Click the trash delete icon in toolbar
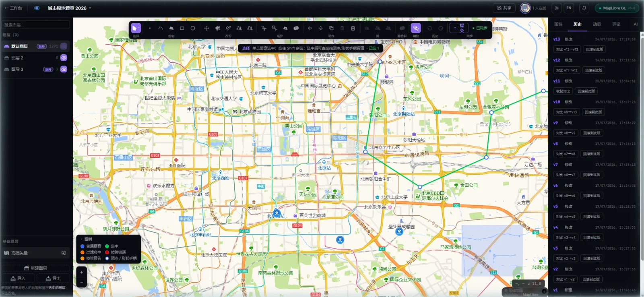 pos(353,28)
